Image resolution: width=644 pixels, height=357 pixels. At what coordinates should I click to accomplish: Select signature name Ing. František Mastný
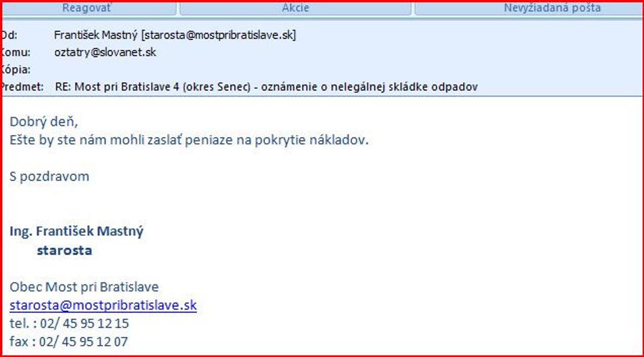(x=77, y=231)
